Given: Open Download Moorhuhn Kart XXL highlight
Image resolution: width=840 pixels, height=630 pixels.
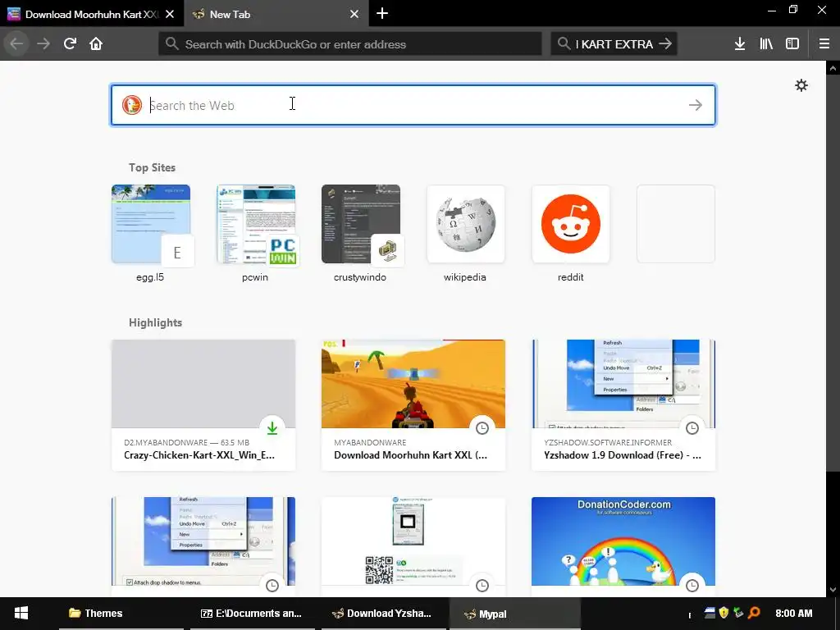Looking at the screenshot, I should [413, 405].
